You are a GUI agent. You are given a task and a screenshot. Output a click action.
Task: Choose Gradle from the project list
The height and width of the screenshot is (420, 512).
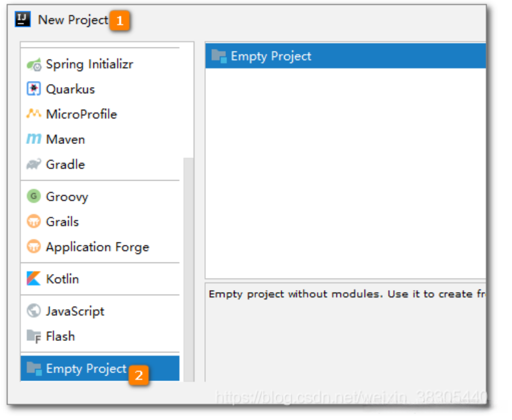(x=65, y=164)
